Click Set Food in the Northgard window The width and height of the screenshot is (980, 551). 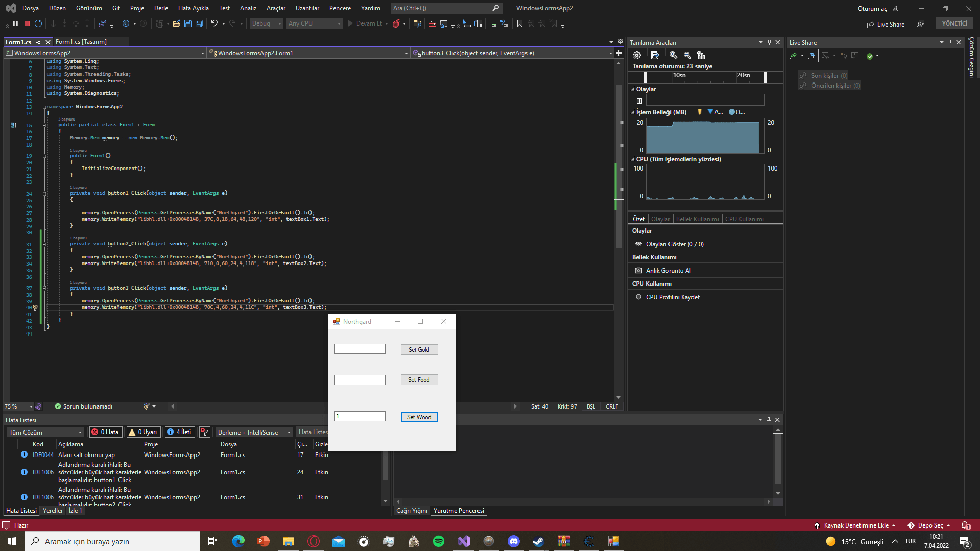click(x=419, y=380)
